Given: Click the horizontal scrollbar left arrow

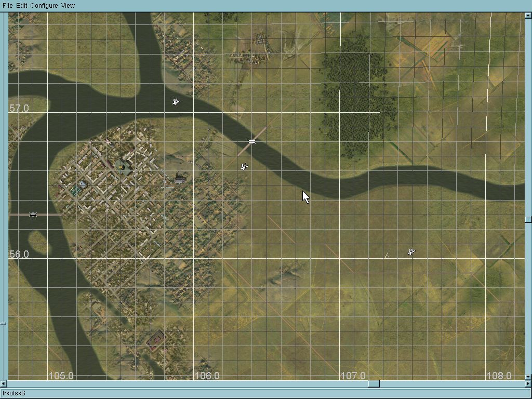Looking at the screenshot, I should click(4, 384).
